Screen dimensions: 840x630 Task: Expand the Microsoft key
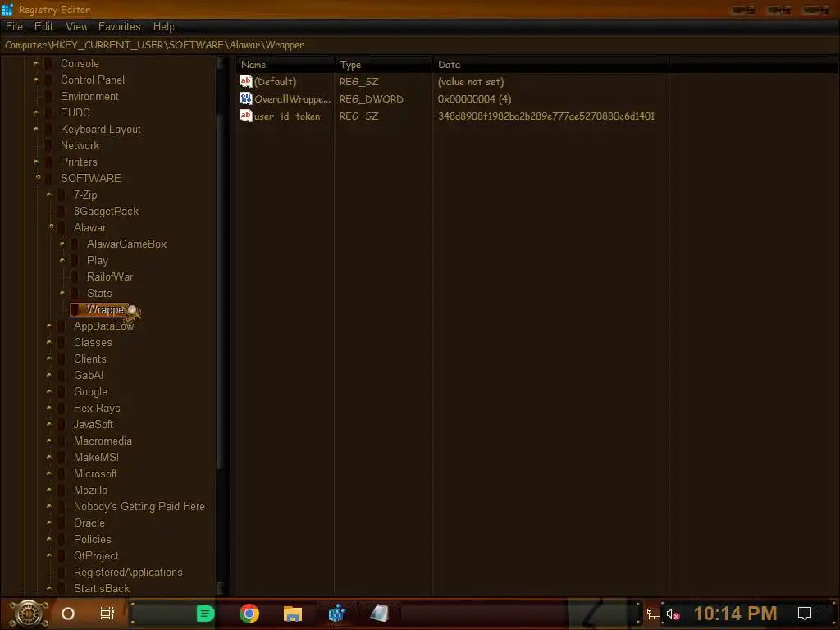coord(48,473)
